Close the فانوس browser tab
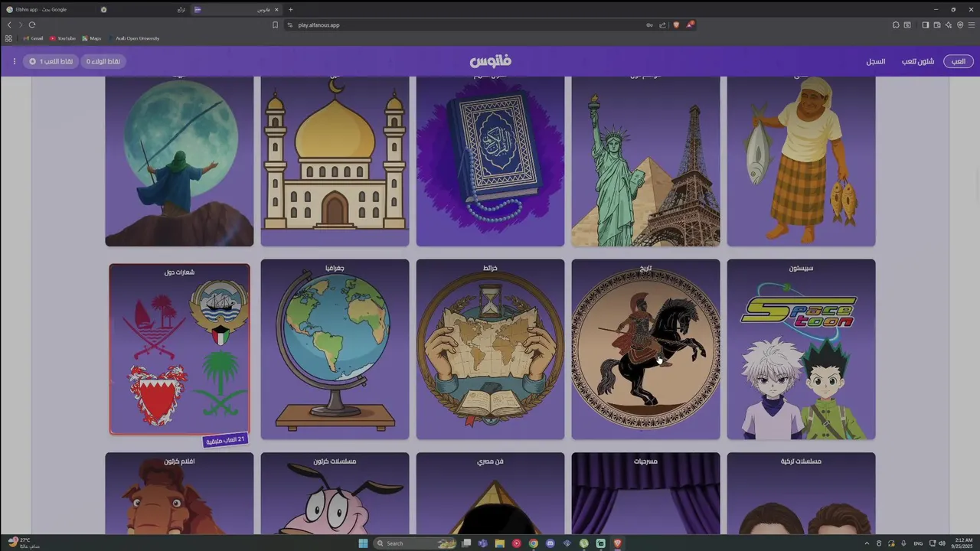 coord(277,9)
